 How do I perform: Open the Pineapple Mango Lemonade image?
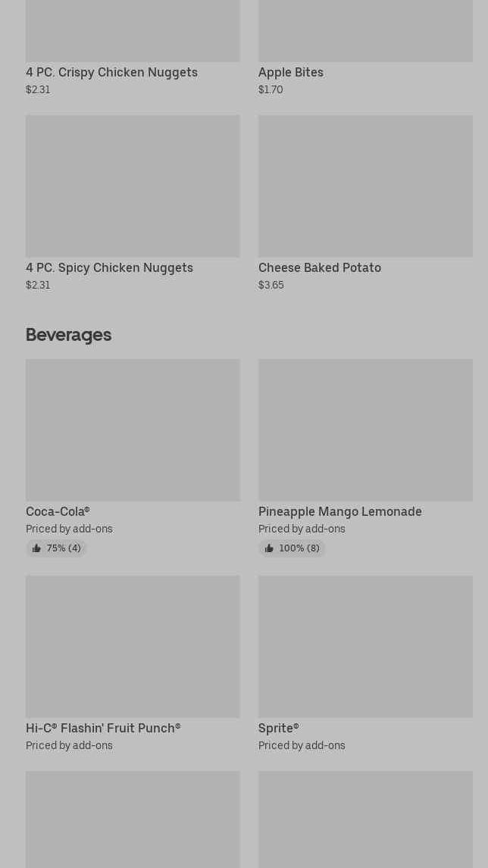[x=365, y=429]
